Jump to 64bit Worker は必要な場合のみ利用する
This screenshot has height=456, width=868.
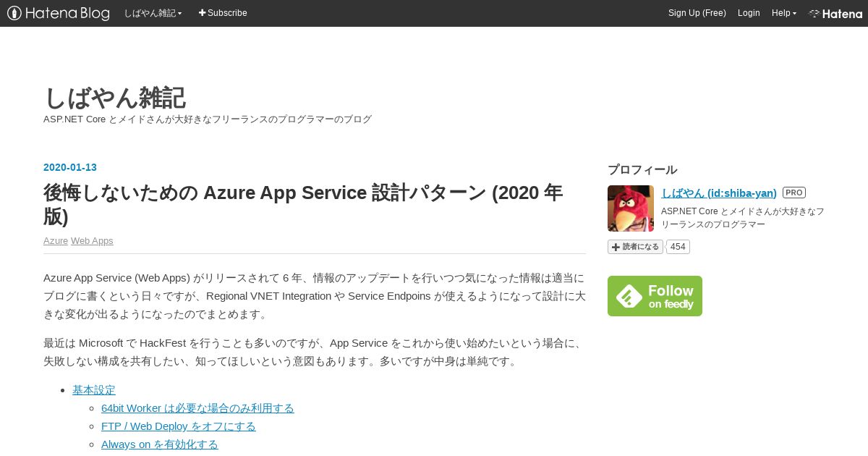(197, 408)
